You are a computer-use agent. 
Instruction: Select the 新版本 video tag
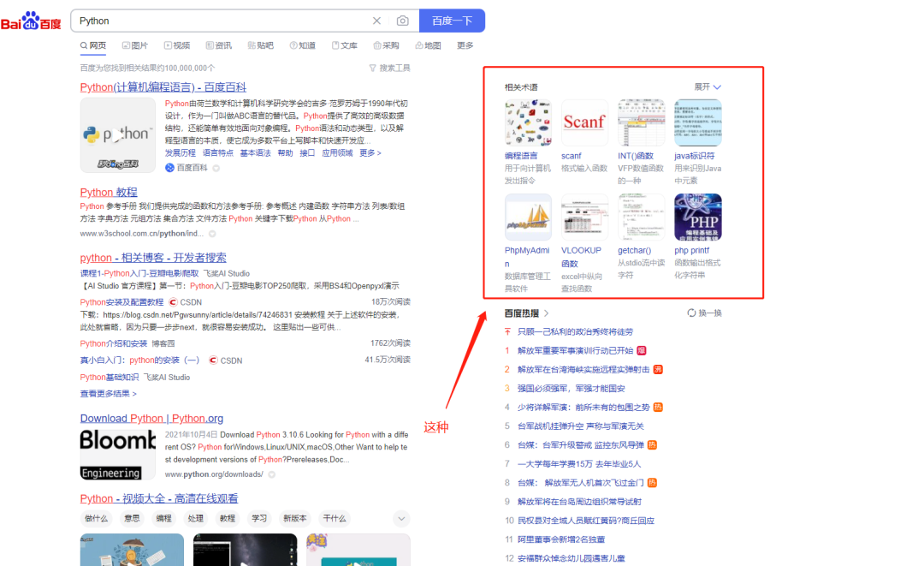click(x=294, y=518)
